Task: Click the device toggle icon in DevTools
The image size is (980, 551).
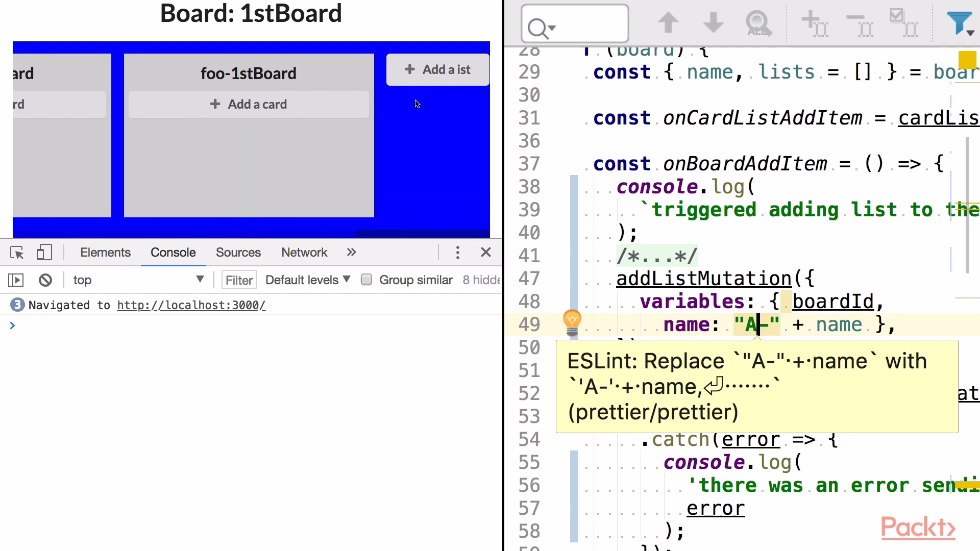Action: point(43,253)
